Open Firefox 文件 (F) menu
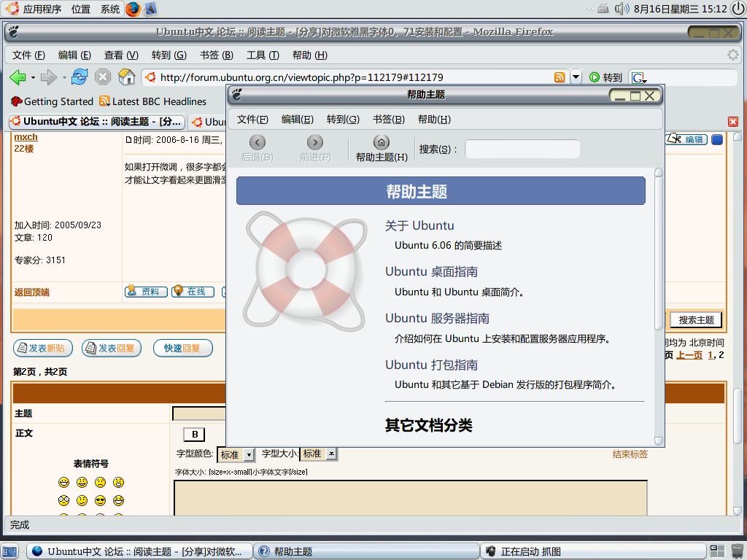747x560 pixels. (28, 55)
